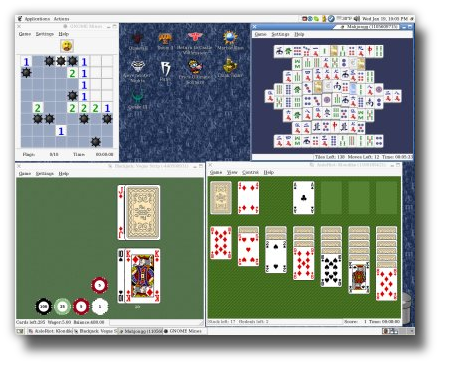Click the King of diamonds player card
The width and height of the screenshot is (450, 365).
pos(143,276)
